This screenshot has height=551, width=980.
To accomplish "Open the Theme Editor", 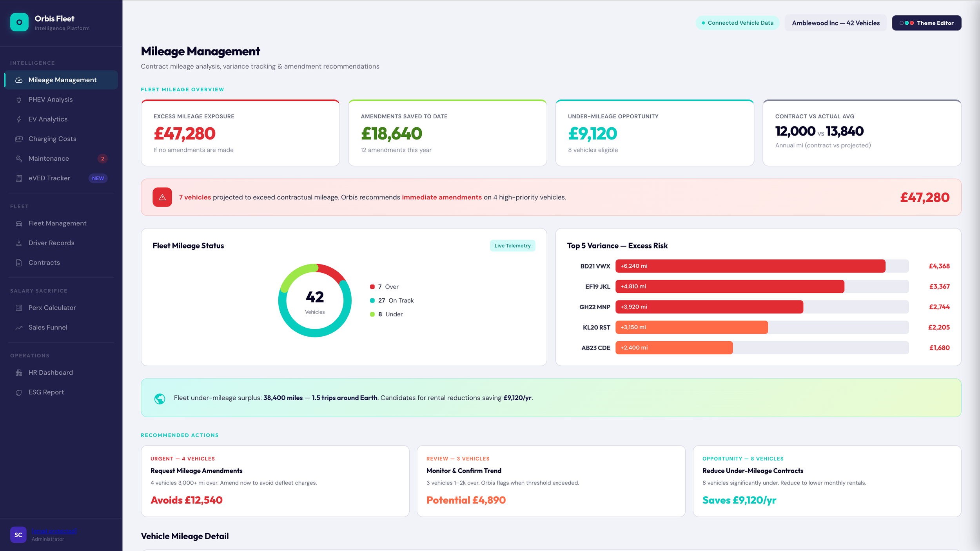I will point(926,23).
